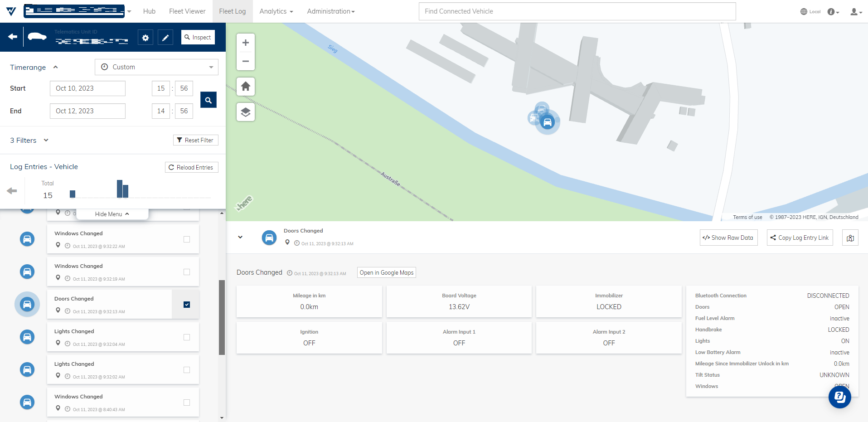This screenshot has width=868, height=422.
Task: Click location pin in Doors Changed detail header
Action: click(x=287, y=243)
